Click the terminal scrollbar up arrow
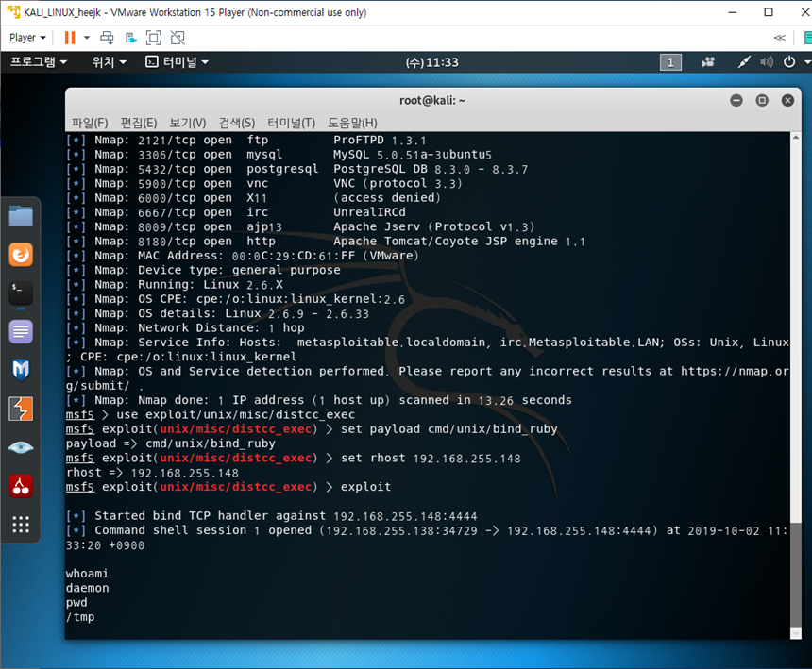 click(796, 137)
